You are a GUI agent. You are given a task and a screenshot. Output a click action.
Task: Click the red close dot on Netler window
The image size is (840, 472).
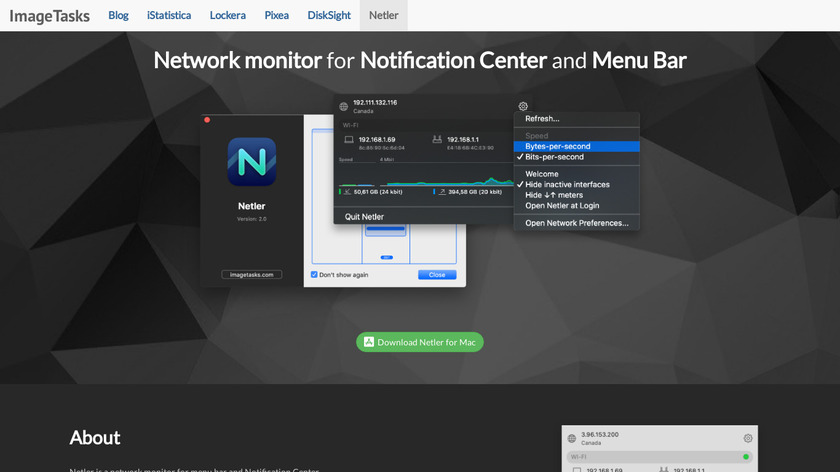(x=207, y=119)
